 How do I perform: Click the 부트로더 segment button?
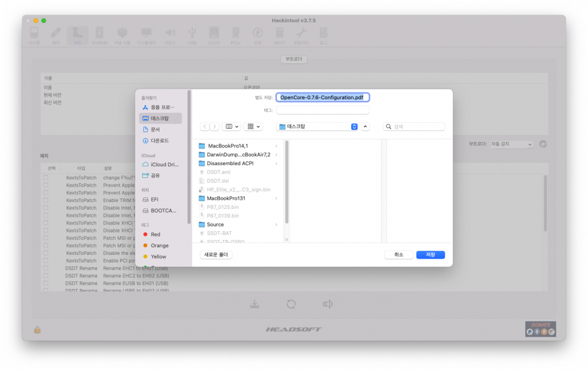click(293, 59)
